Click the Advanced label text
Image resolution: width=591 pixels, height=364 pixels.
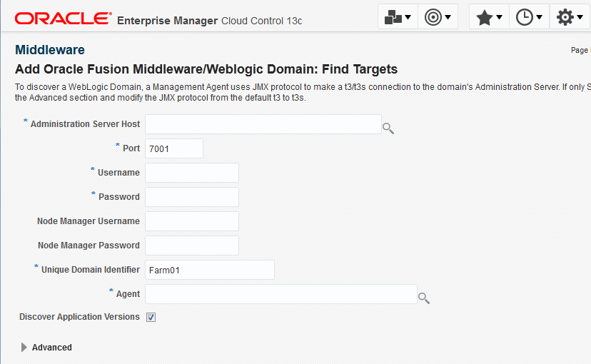pyautogui.click(x=52, y=348)
